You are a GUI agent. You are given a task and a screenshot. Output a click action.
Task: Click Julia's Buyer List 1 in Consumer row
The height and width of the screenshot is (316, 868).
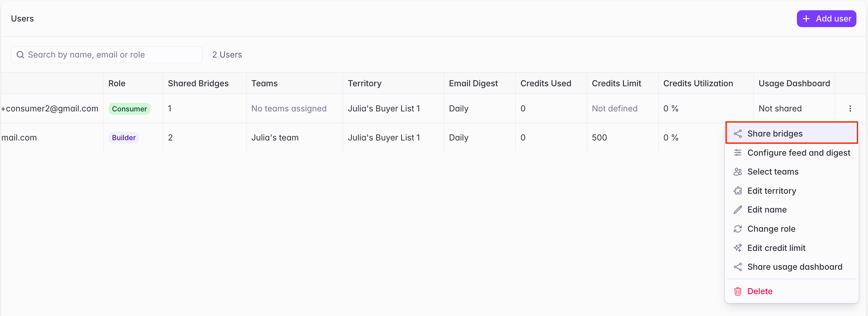point(383,108)
